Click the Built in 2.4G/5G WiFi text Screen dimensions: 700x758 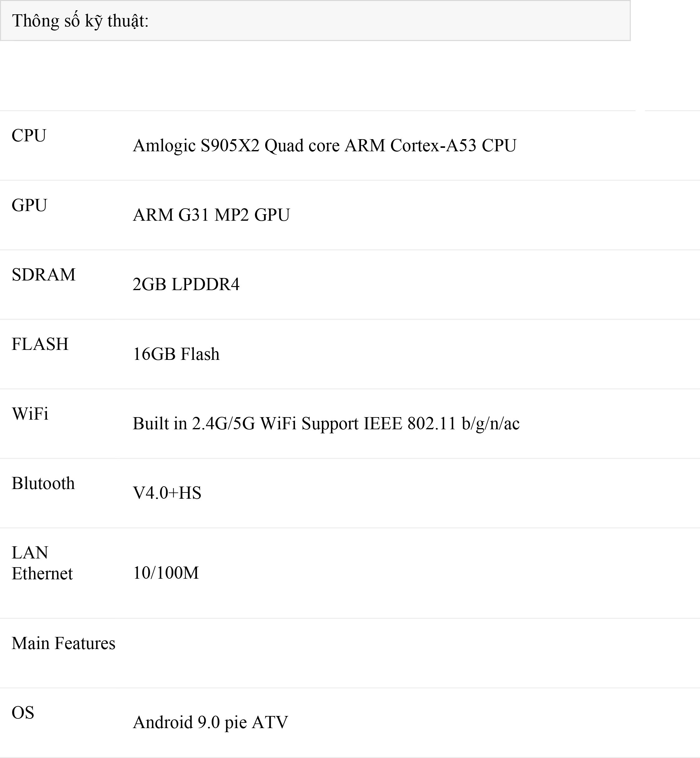coord(214,423)
